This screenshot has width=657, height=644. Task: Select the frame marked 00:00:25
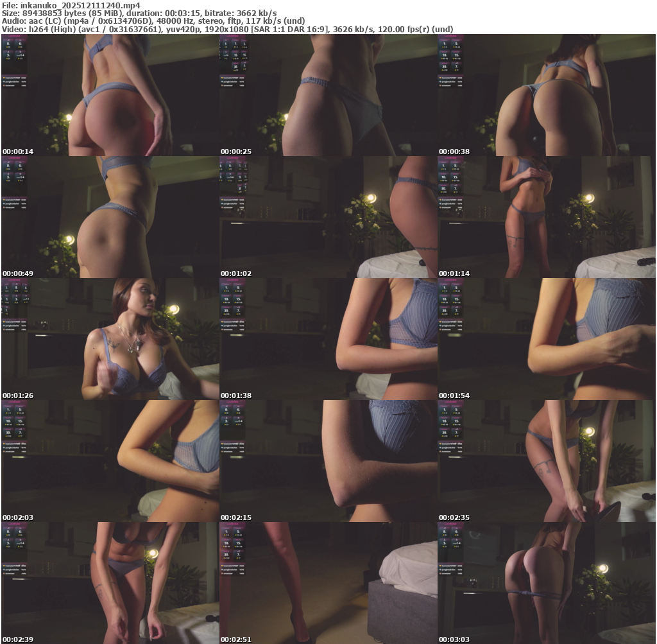(x=328, y=95)
